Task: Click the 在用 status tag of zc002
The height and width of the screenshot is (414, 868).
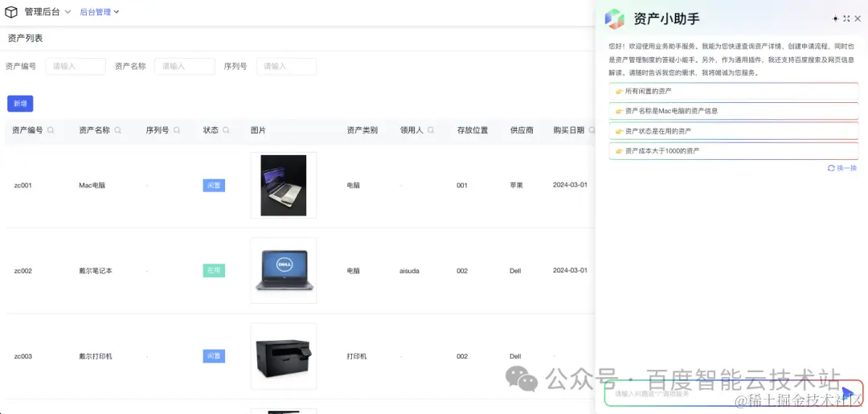Action: pos(214,271)
